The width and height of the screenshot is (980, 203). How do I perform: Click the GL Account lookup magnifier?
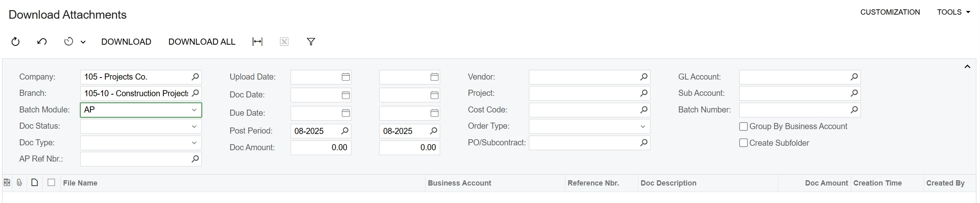tap(854, 77)
